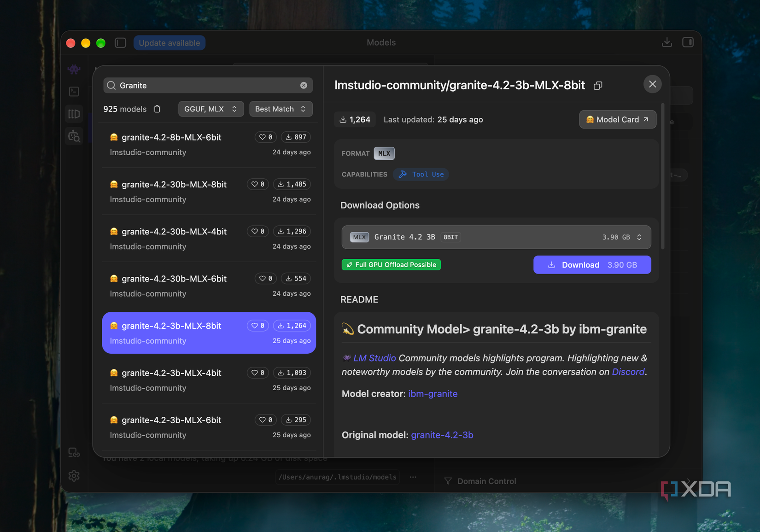Close the model search dialog

tap(652, 84)
